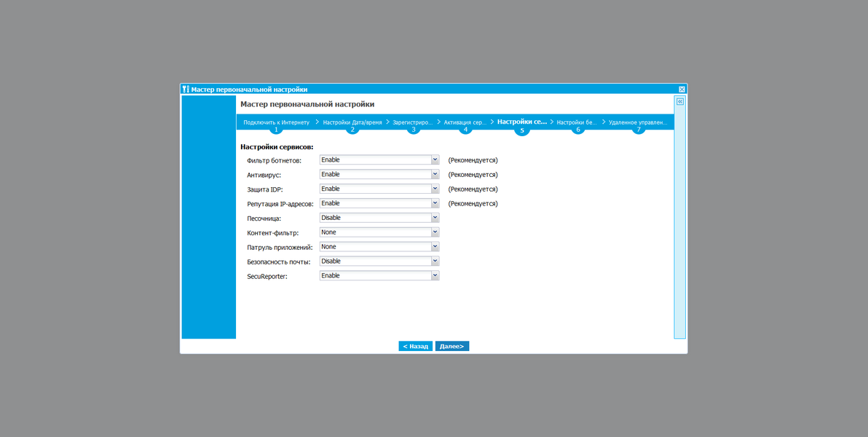868x437 pixels.
Task: Collapse the side panel with double-chevron icon
Action: [x=680, y=101]
